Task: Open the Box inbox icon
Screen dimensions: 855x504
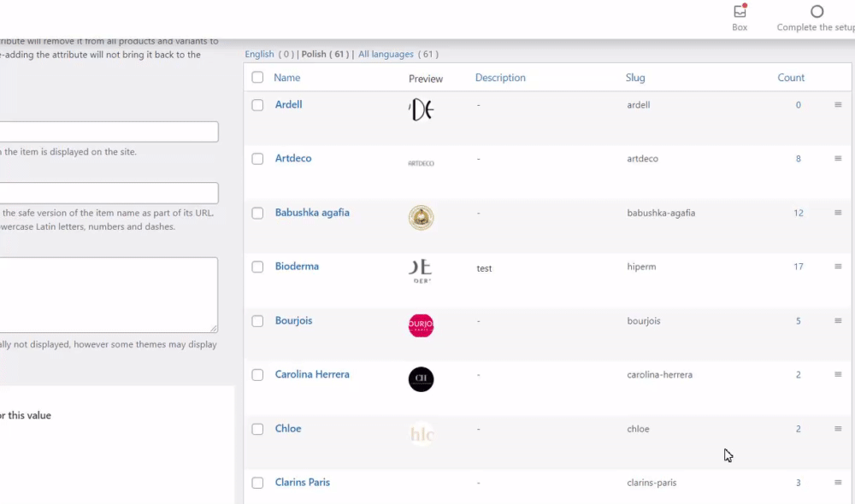Action: [740, 11]
